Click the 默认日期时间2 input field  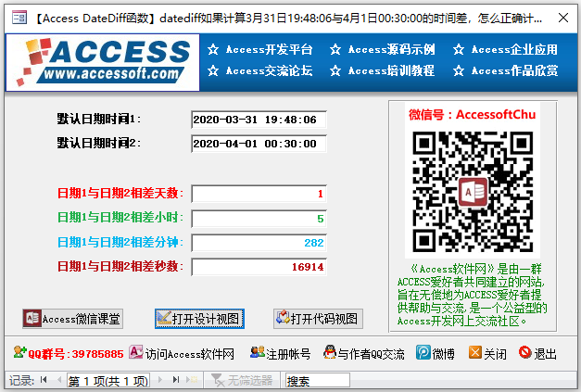coord(259,144)
